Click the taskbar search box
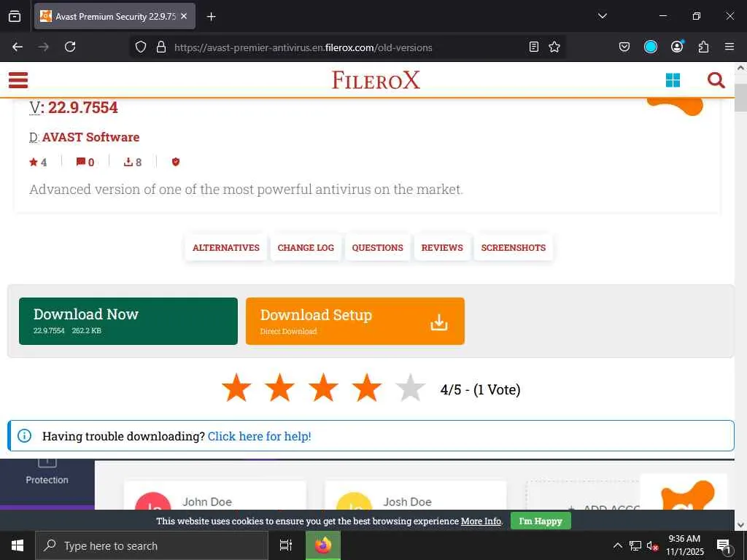The width and height of the screenshot is (747, 560). [152, 545]
